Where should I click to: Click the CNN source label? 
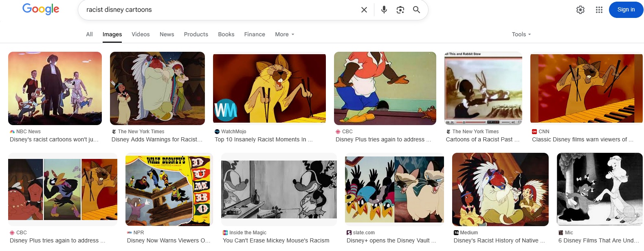[x=544, y=132]
